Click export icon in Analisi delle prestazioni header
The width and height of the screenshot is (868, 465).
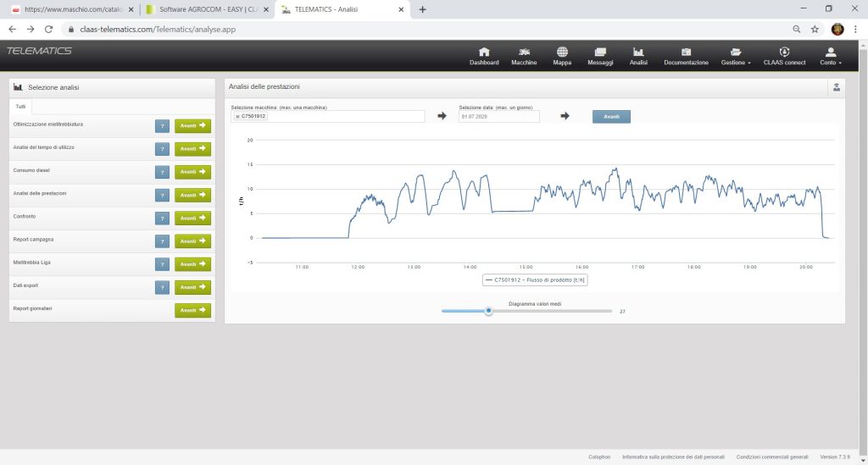(837, 87)
